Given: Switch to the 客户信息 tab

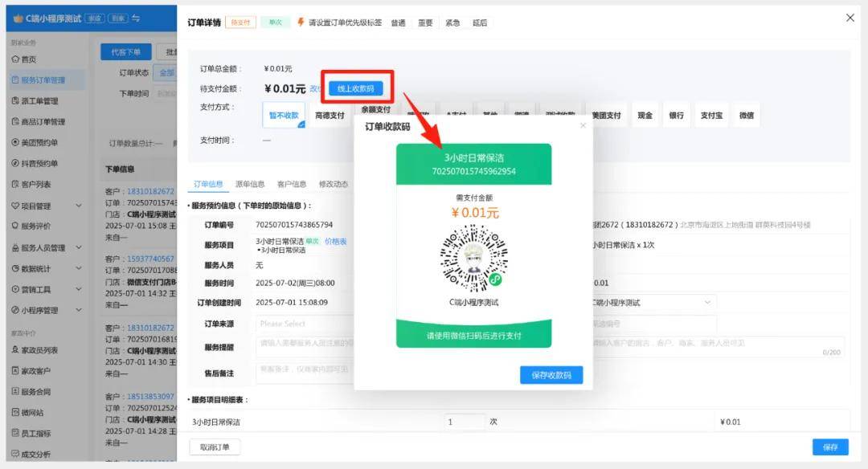Looking at the screenshot, I should [x=291, y=185].
